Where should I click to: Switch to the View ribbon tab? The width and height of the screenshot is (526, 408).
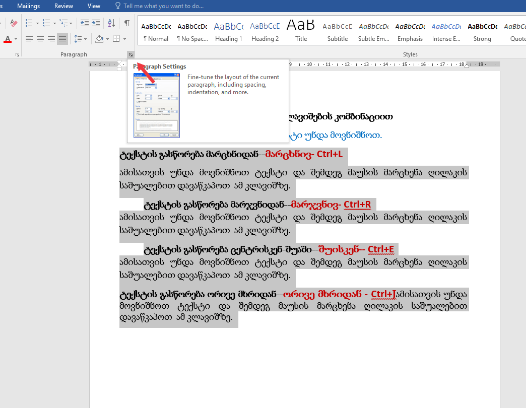tap(94, 6)
